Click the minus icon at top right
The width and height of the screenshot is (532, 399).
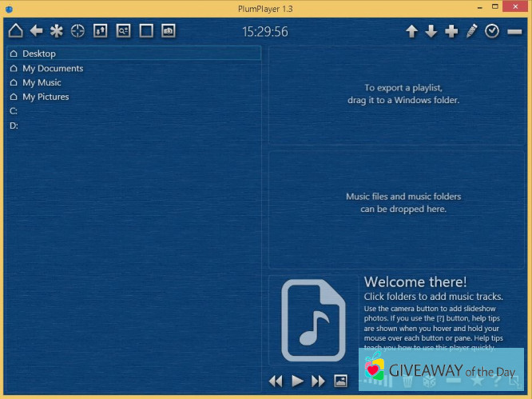(514, 31)
